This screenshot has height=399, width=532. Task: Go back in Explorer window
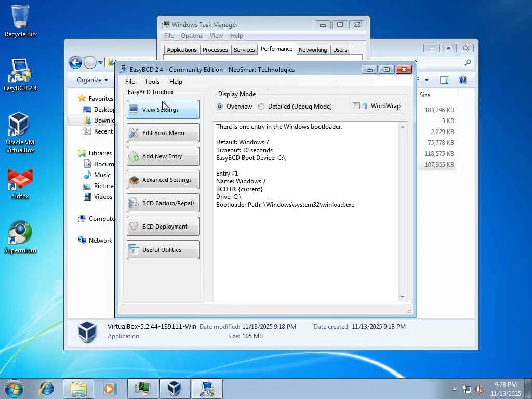pos(75,62)
